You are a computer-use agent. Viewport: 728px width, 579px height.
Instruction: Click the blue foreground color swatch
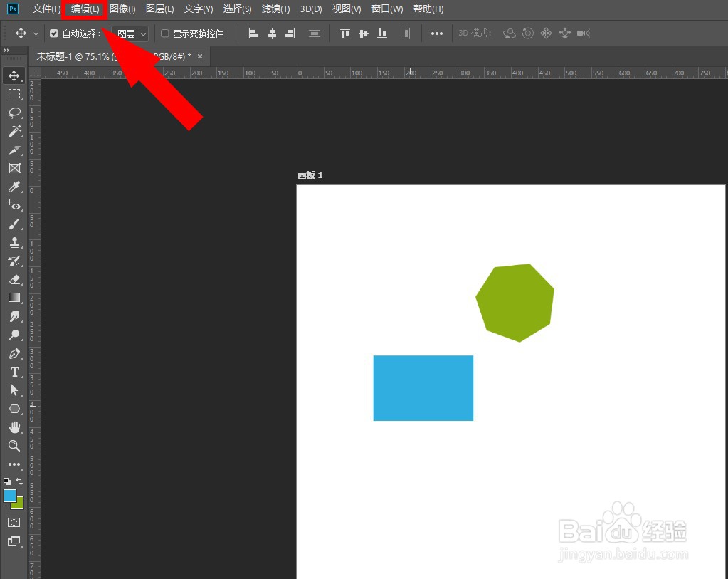10,496
